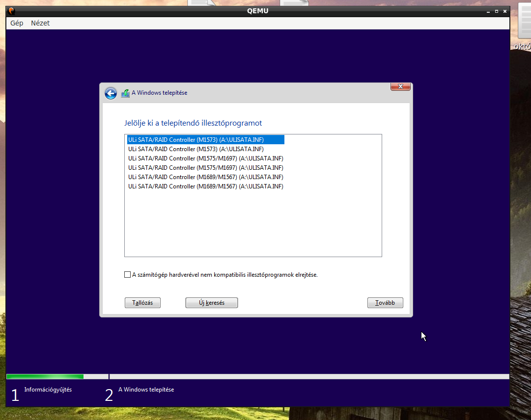Click the blue back arrow in setup dialog
Viewport: 531px width, 420px height.
tap(111, 93)
